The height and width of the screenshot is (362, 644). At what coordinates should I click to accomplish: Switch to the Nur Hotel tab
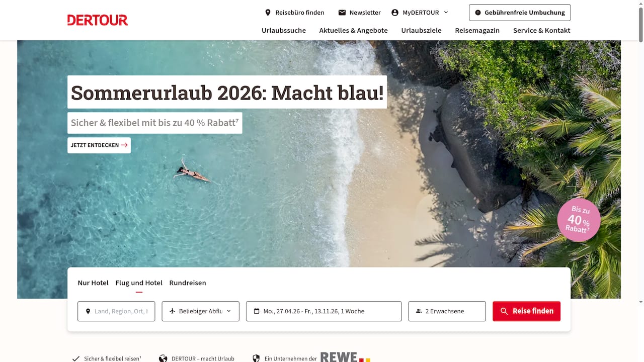tap(93, 283)
